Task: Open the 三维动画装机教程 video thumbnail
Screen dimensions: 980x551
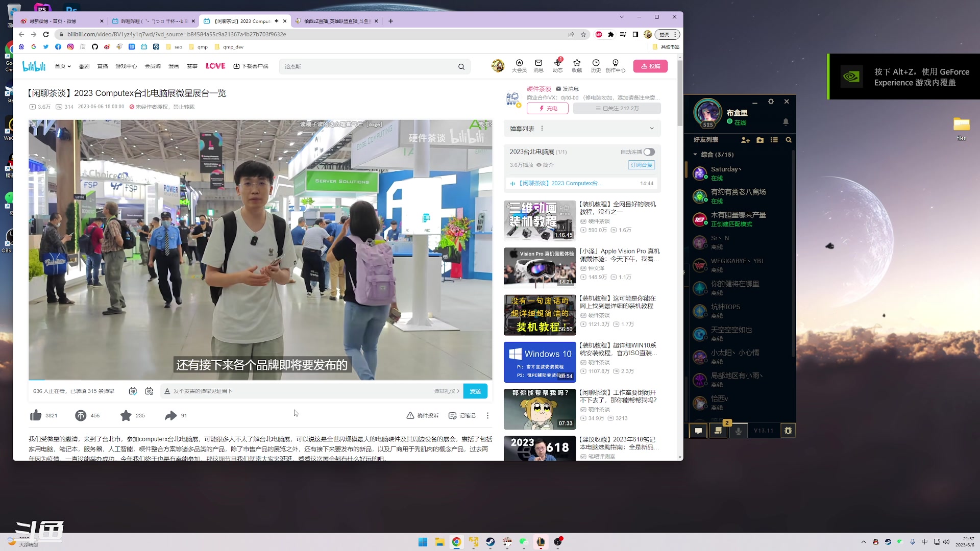Action: click(x=540, y=220)
